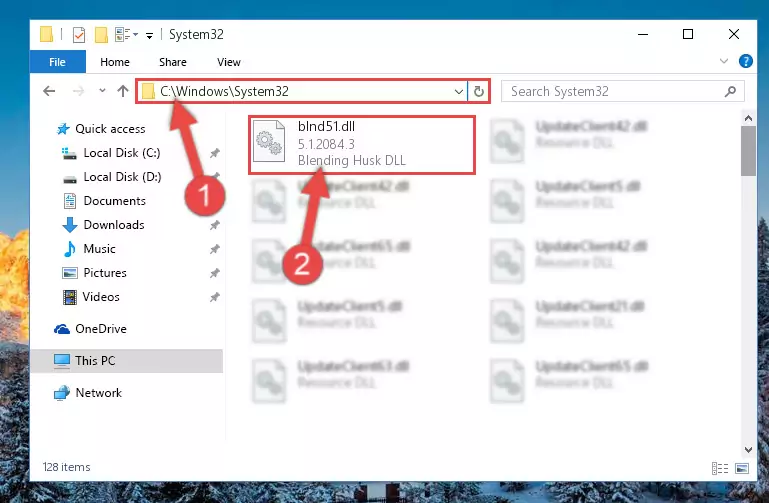Click the 128 items status text

[66, 467]
